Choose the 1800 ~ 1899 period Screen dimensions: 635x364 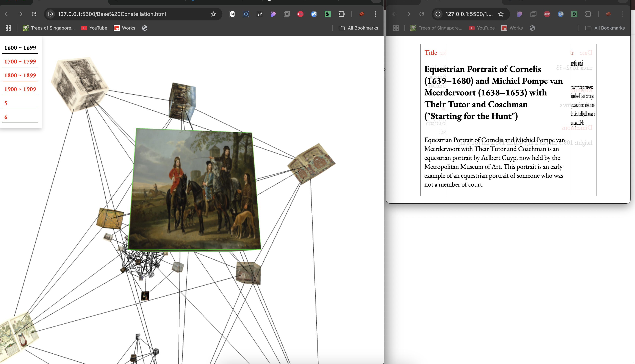(x=20, y=75)
